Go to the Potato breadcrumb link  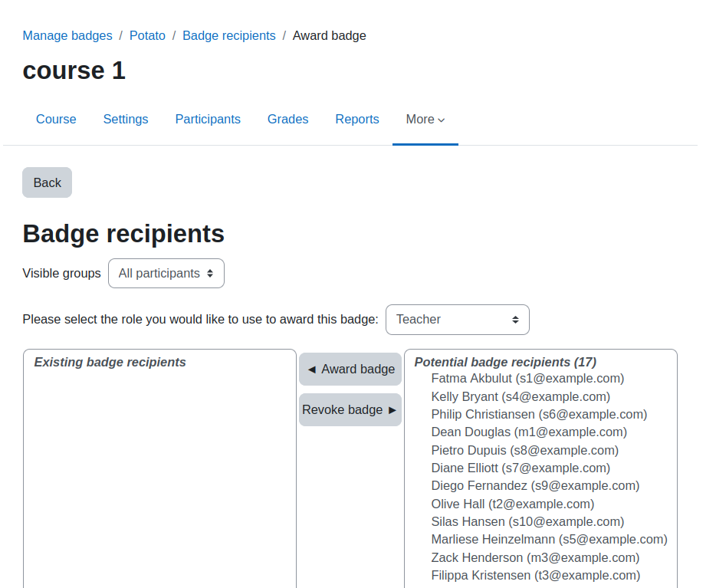(147, 35)
